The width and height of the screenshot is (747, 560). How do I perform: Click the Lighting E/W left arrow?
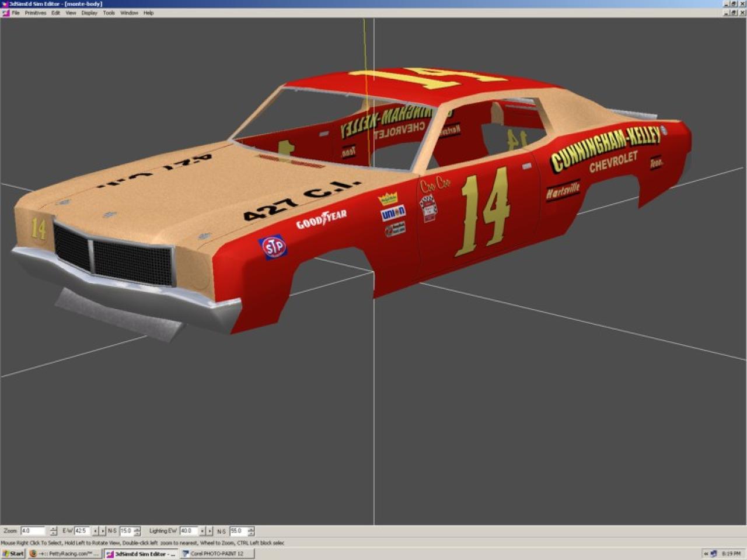pos(203,531)
